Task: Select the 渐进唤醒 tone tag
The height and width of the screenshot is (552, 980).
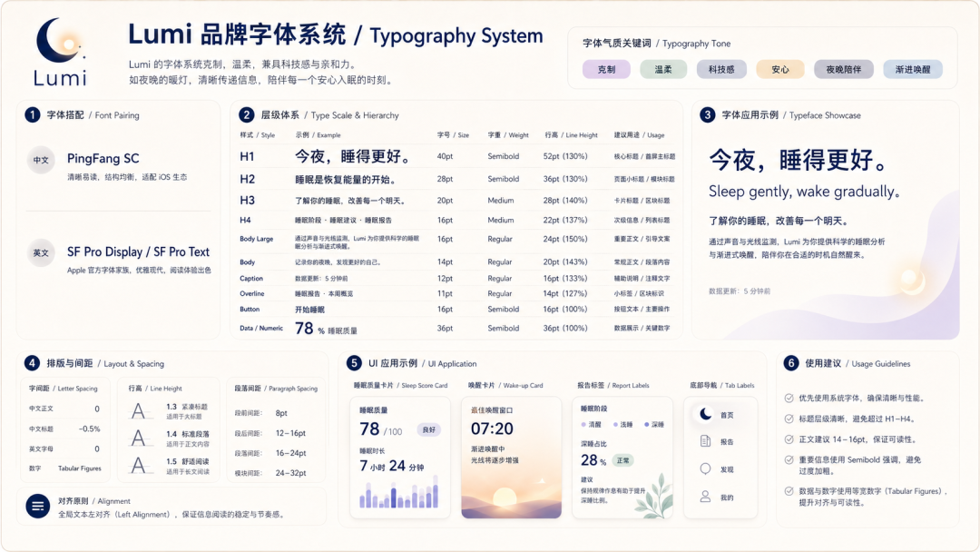Action: pos(913,69)
